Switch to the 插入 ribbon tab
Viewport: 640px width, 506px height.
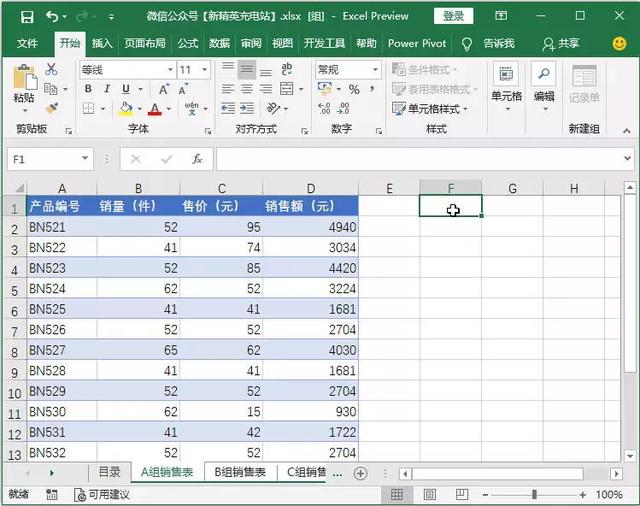pyautogui.click(x=102, y=43)
